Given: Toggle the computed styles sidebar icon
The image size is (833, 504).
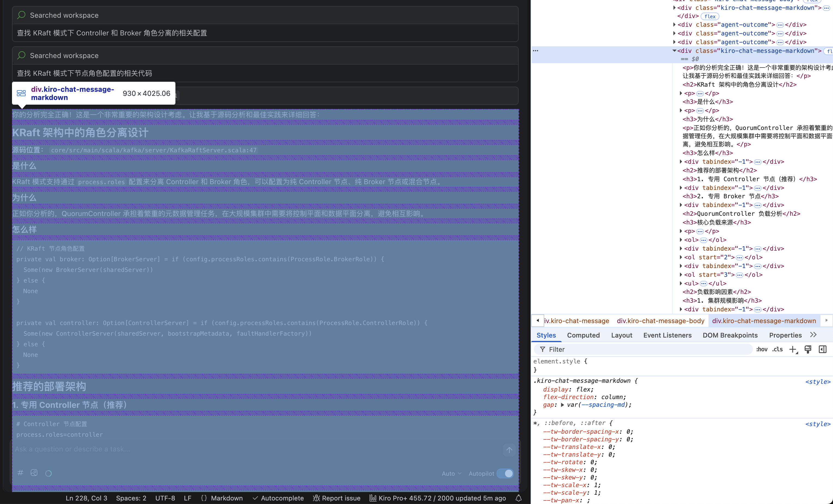Looking at the screenshot, I should pyautogui.click(x=823, y=349).
